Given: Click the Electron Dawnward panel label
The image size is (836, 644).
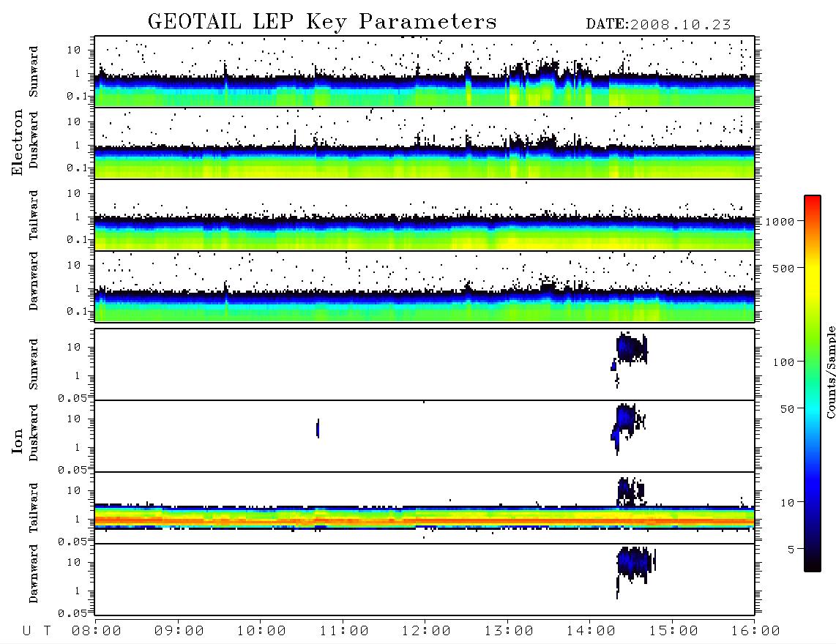Looking at the screenshot, I should [x=34, y=282].
